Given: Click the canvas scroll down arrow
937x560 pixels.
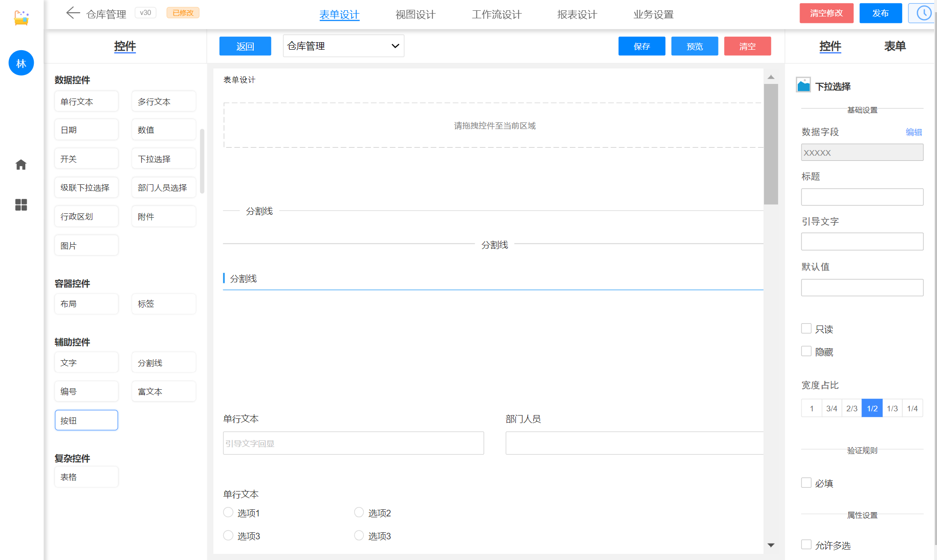Looking at the screenshot, I should pyautogui.click(x=771, y=545).
